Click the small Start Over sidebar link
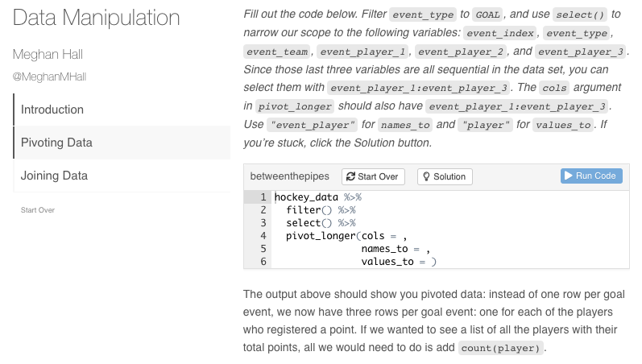The width and height of the screenshot is (642, 364). point(38,210)
